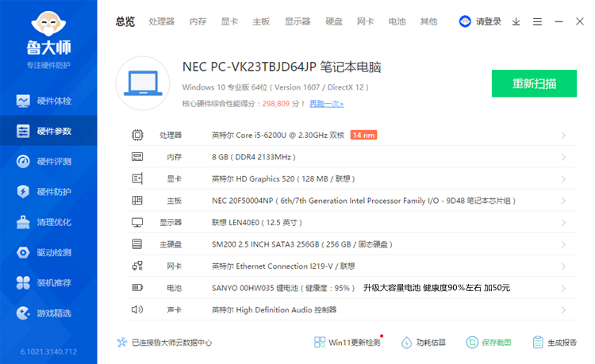Image resolution: width=595 pixels, height=364 pixels.
Task: Click the 主硬盘 row icon
Action: 137,244
